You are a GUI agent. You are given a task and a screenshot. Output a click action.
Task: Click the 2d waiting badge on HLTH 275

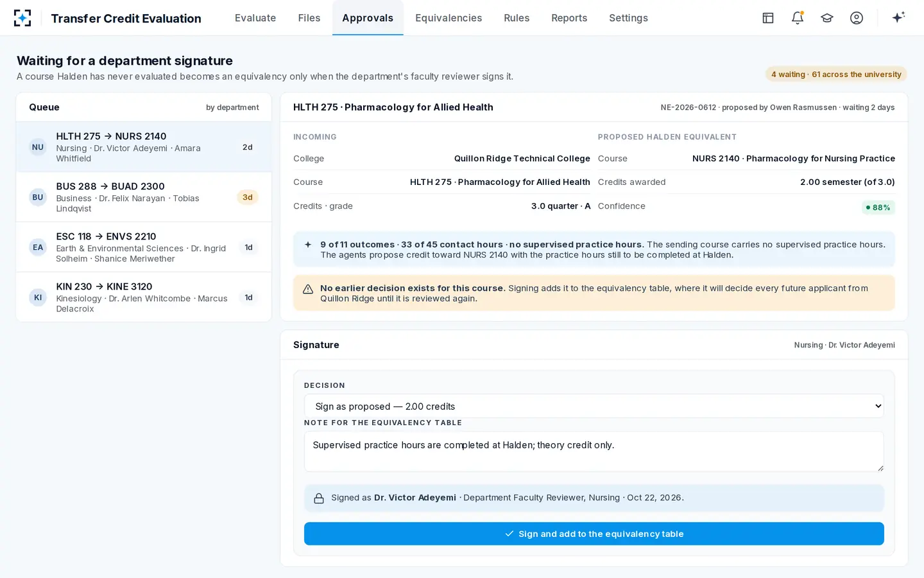tap(248, 147)
